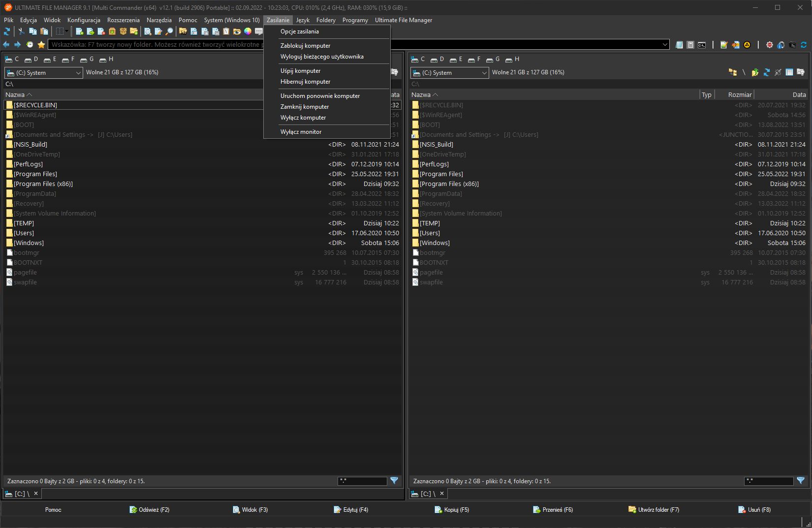
Task: Open left panel drive dropdown '(C:) System'
Action: click(x=43, y=73)
